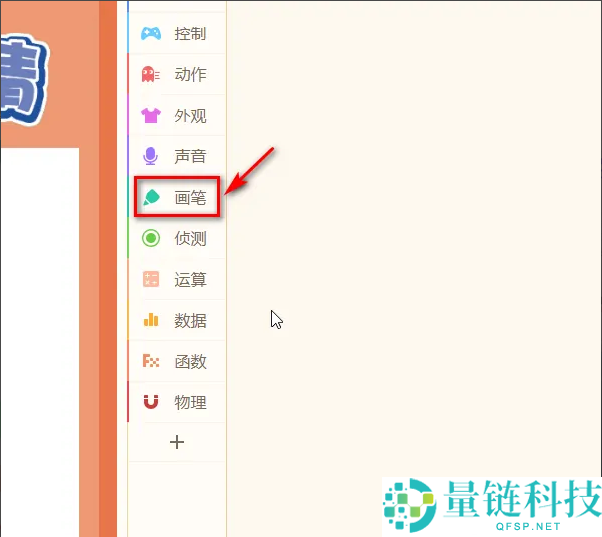Click the Fx 函数 icon

click(x=151, y=361)
